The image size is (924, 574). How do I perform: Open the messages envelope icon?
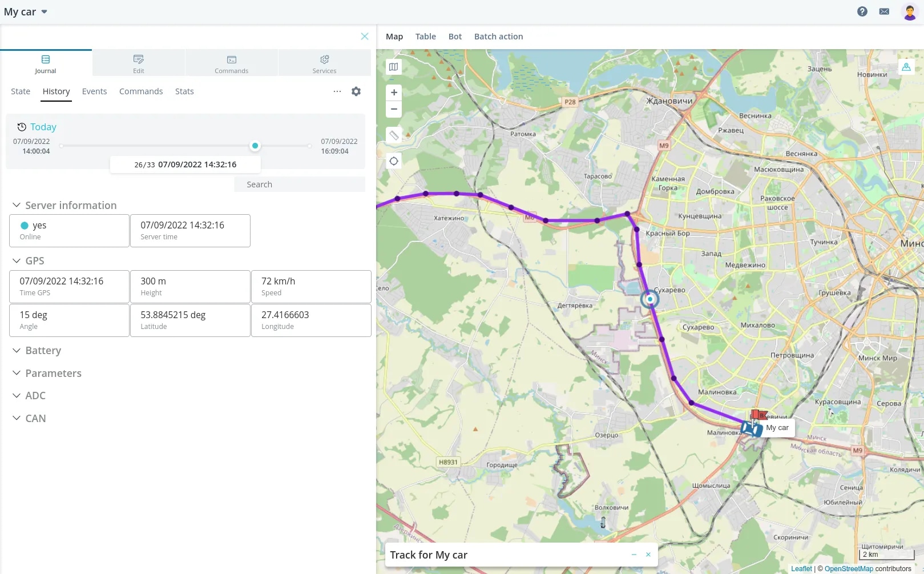(x=884, y=11)
